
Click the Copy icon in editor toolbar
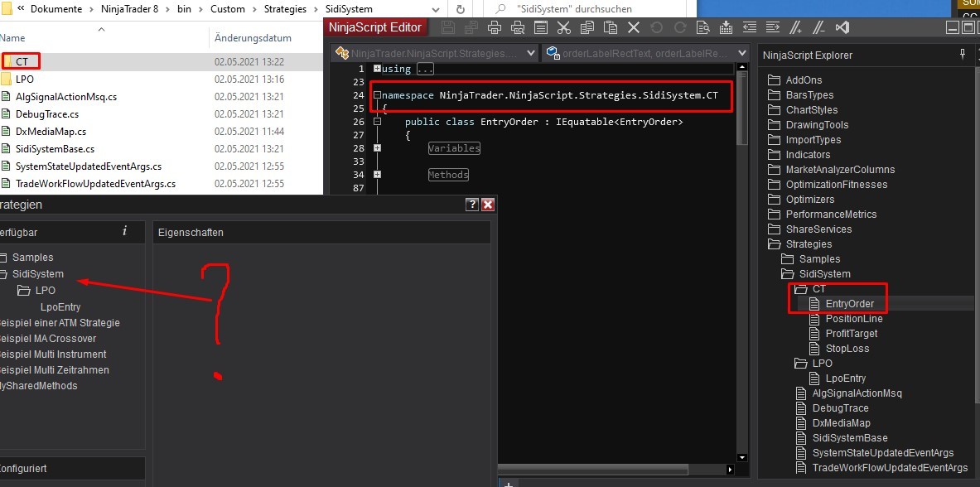pos(587,27)
